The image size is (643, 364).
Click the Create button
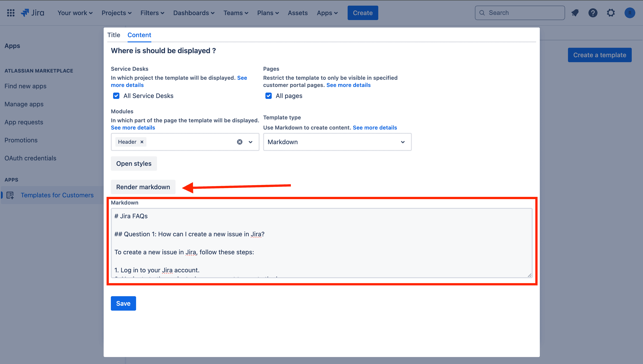coord(363,13)
